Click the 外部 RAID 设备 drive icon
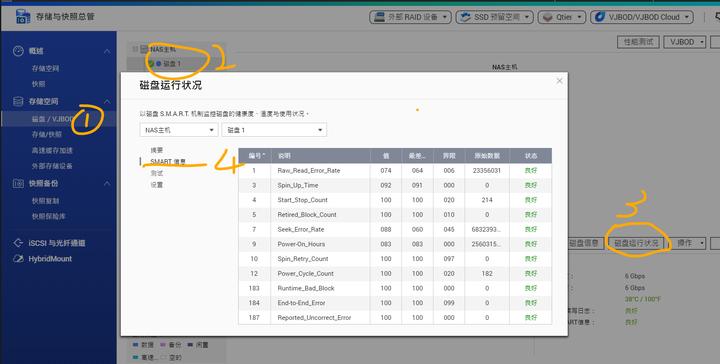This screenshot has height=364, width=720. (x=379, y=17)
